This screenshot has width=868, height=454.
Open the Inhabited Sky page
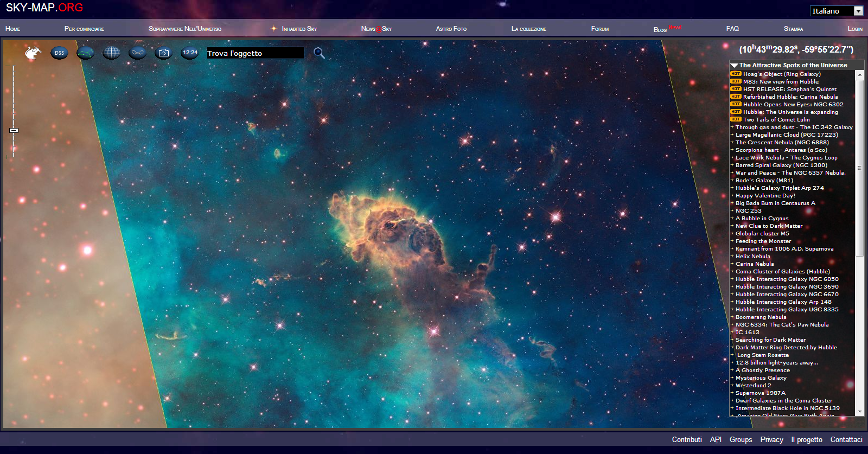pos(299,29)
